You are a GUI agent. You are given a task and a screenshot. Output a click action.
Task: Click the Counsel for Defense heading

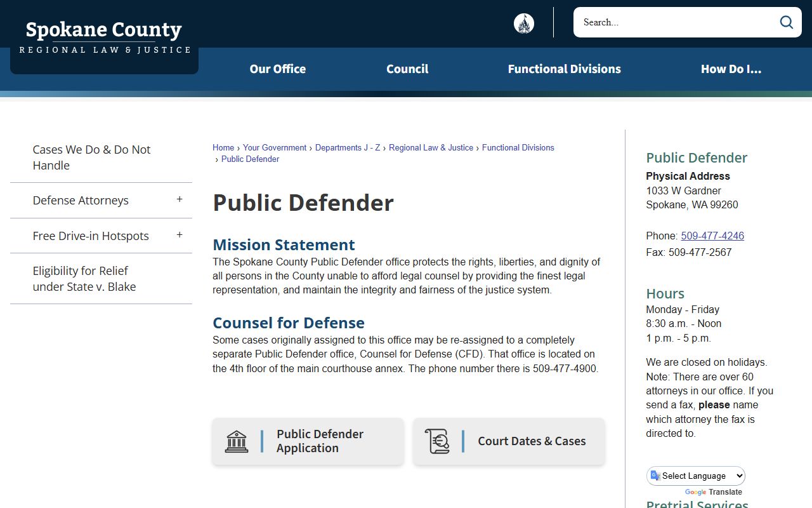[289, 323]
